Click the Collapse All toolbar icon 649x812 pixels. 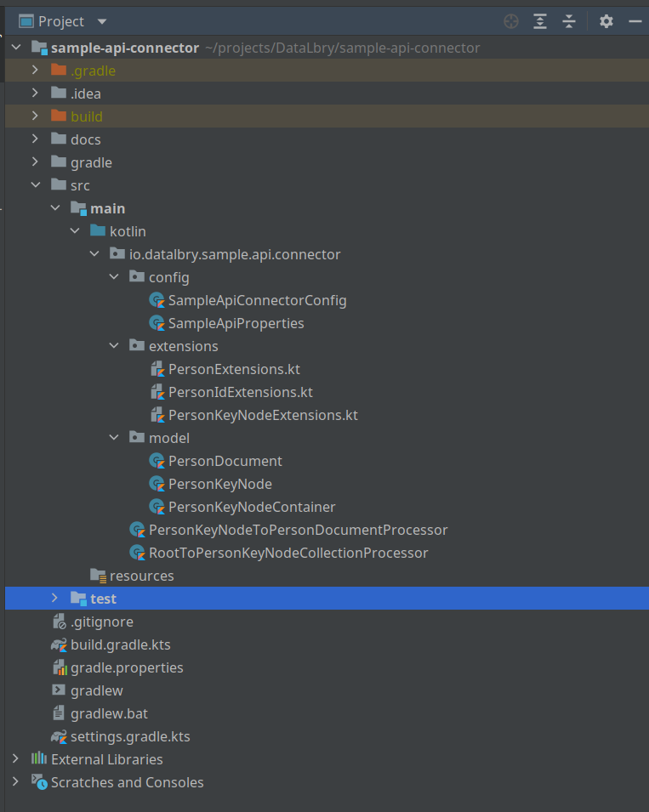[569, 21]
